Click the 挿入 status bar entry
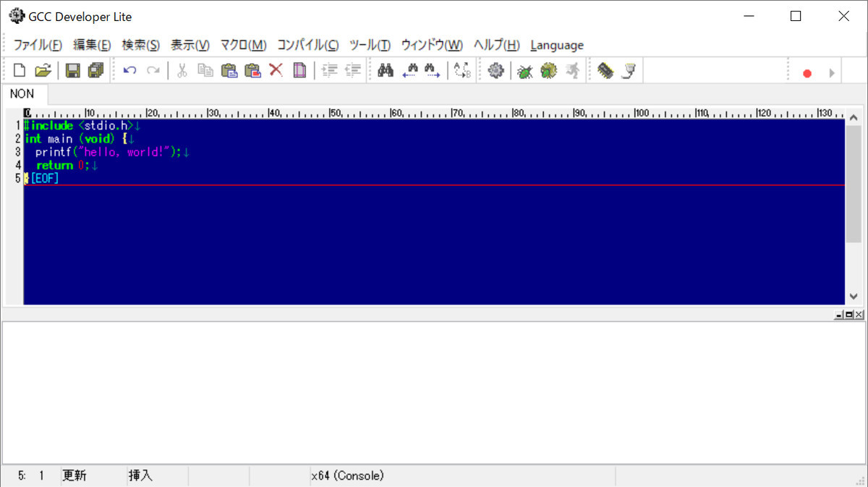Viewport: 868px width, 487px height. 140,475
